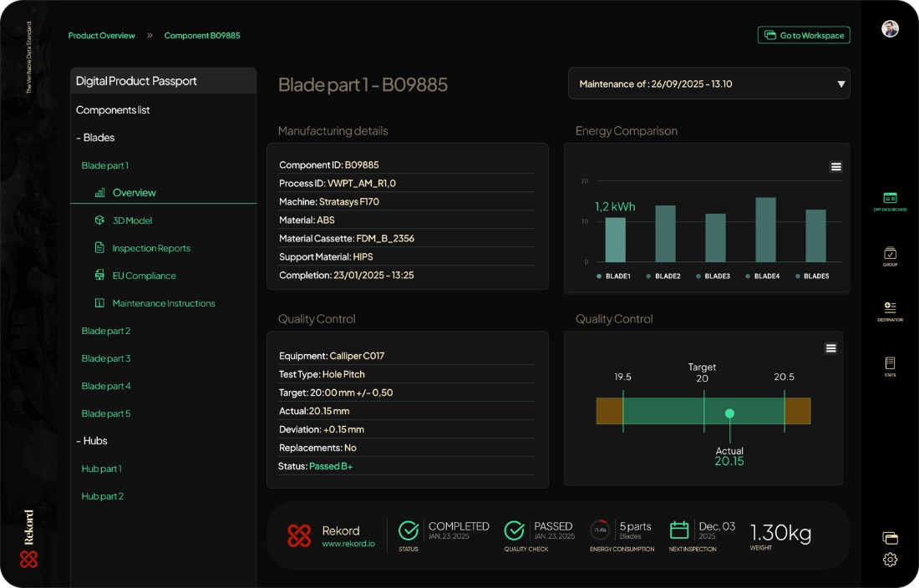Click Deviation: +0.15 mm row
This screenshot has width=919, height=588.
coord(407,429)
